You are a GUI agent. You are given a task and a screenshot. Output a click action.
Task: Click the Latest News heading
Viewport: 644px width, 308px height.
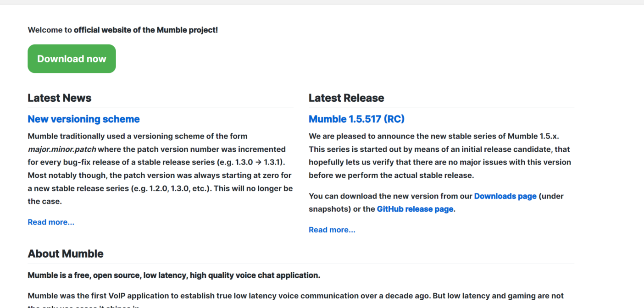pos(59,98)
